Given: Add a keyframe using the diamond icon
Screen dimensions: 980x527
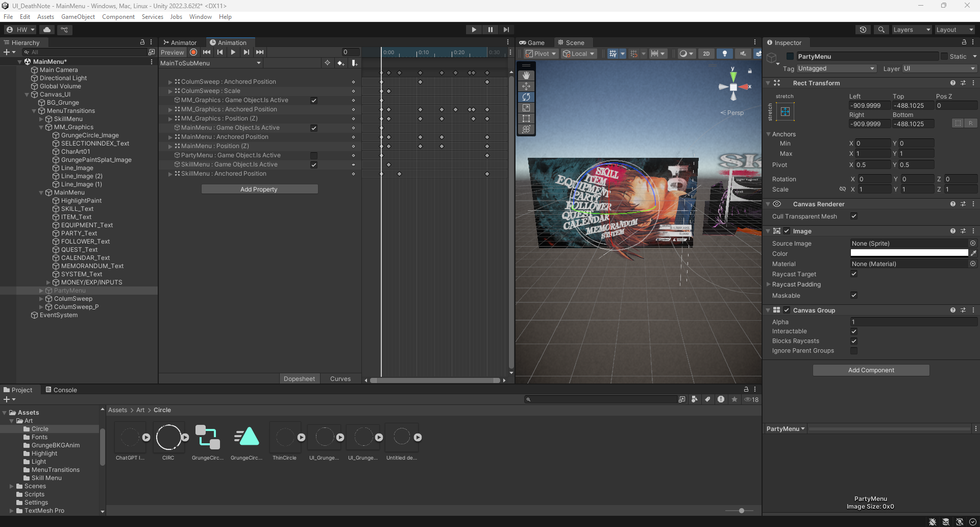Looking at the screenshot, I should coord(340,63).
